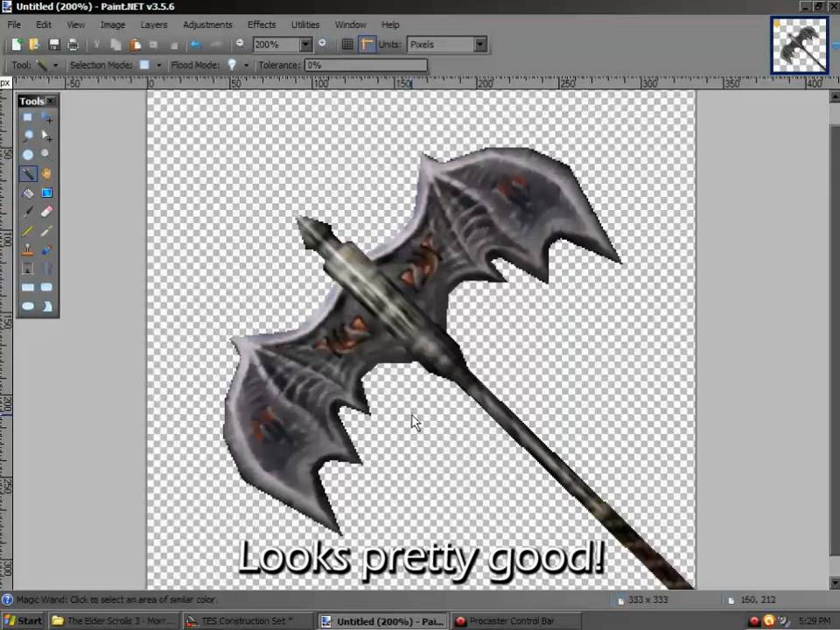Open the Flood Mode selector
840x630 pixels.
point(246,64)
